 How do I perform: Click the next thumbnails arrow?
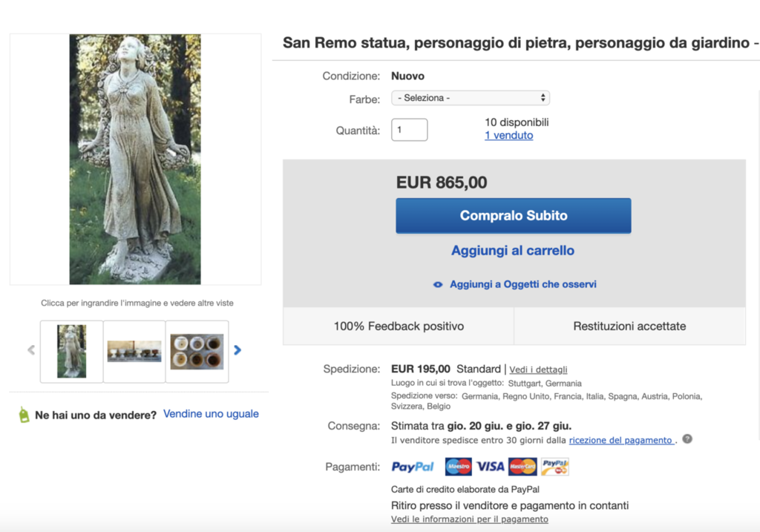coord(237,349)
